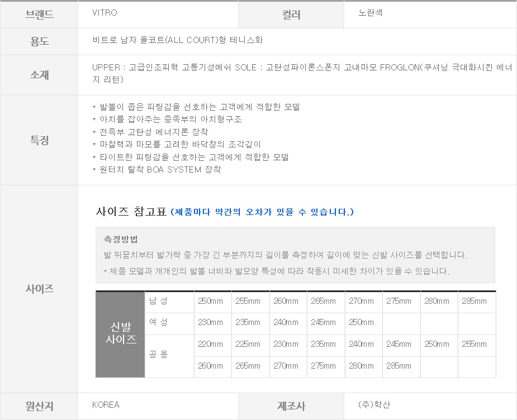The image size is (517, 420).
Task: Select the VITRO brand value
Action: pyautogui.click(x=105, y=13)
